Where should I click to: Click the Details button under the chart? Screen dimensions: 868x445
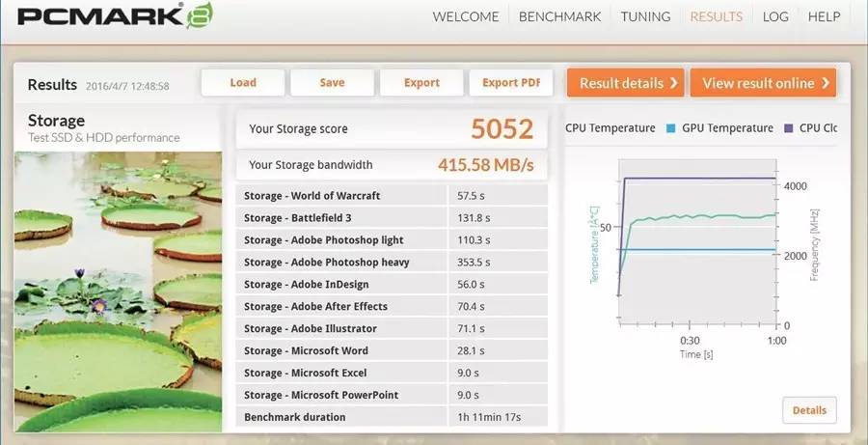tap(809, 410)
